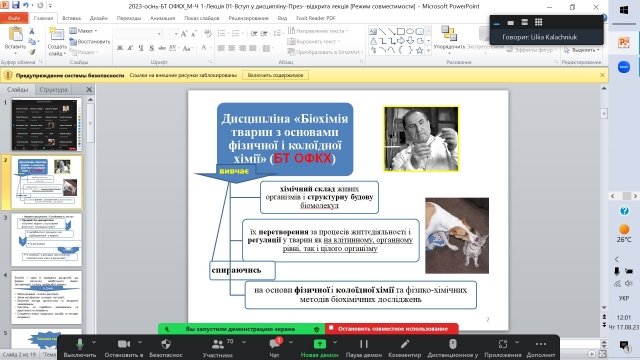Click the Zoom icon in Windows taskbar
The width and height of the screenshot is (640, 360).
point(624,67)
